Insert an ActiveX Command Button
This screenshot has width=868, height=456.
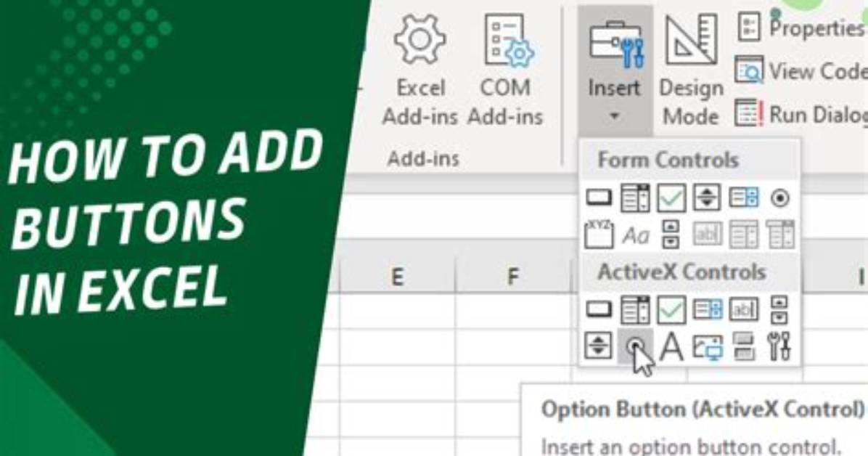(599, 309)
